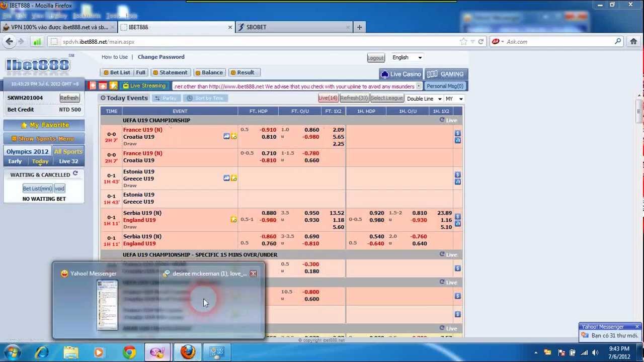Open the live stream icon for France U19 match
The width and height of the screenshot is (644, 362).
coord(226,136)
